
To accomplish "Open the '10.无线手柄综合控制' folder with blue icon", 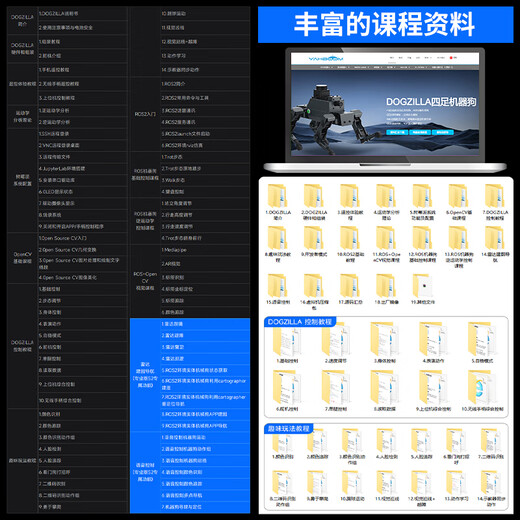I will (482, 388).
